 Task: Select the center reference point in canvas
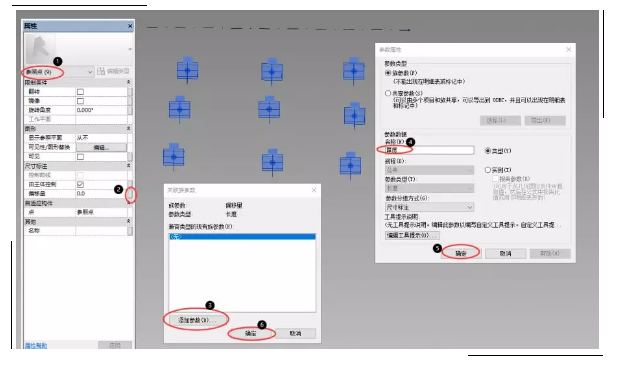(x=269, y=109)
